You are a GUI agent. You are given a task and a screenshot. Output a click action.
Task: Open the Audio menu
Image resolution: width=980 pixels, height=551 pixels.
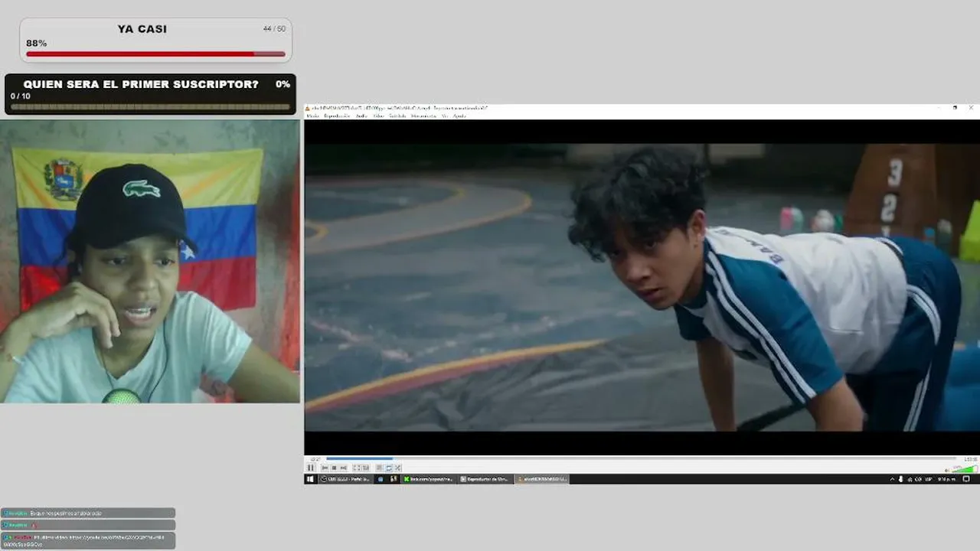click(x=361, y=116)
